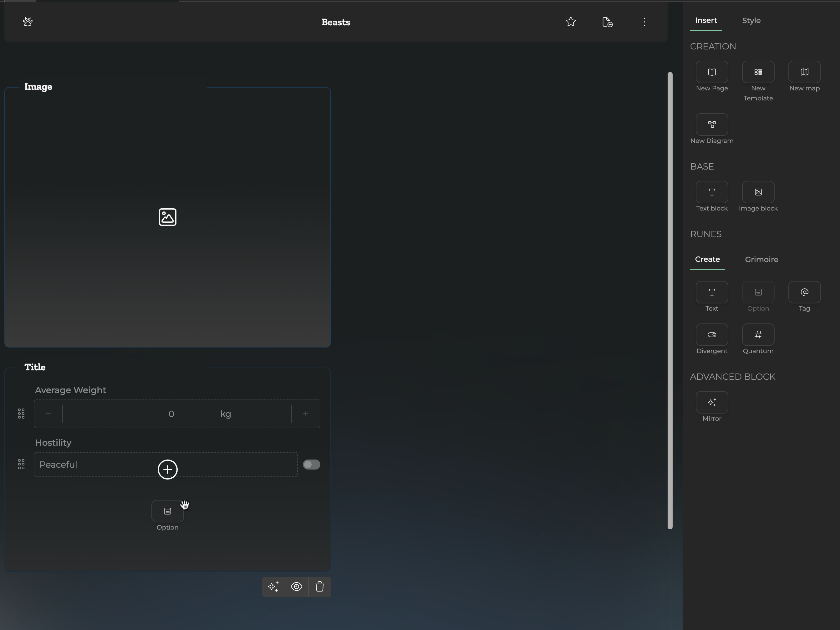Image resolution: width=840 pixels, height=630 pixels.
Task: Click the Average Weight number field
Action: [171, 414]
